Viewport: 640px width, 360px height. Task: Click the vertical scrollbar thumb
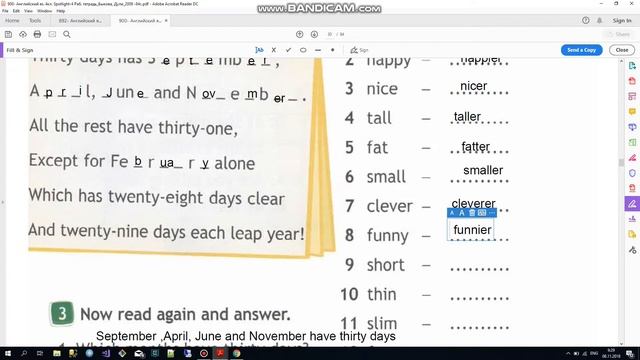coord(621,162)
